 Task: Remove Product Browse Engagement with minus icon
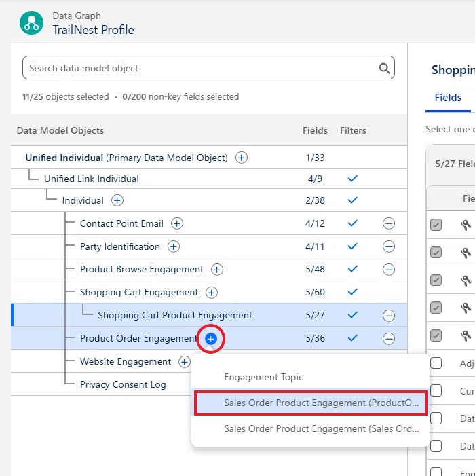(389, 270)
